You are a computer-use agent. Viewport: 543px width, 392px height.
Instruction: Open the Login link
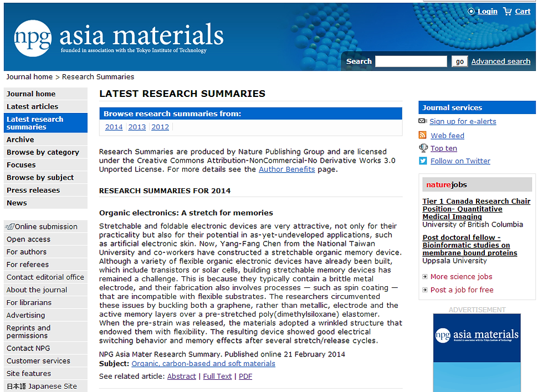487,12
